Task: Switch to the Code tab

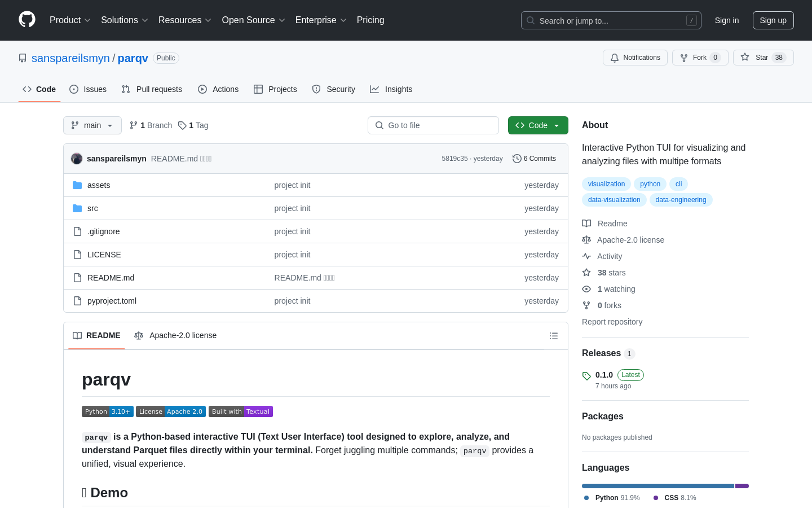Action: pos(39,89)
